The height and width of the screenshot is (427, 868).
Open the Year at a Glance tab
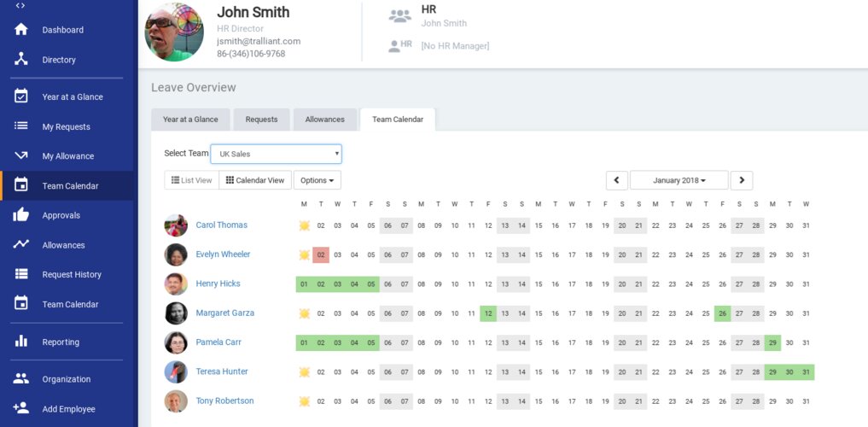[190, 120]
